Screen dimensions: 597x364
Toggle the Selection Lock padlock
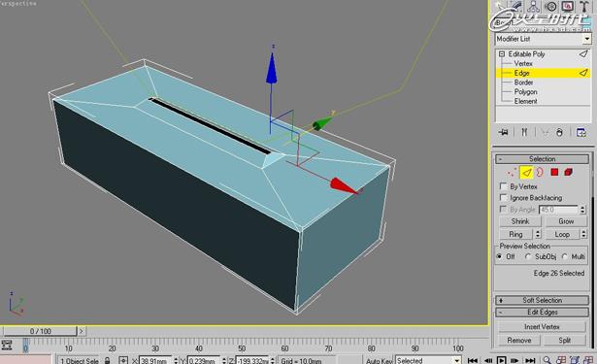click(x=108, y=360)
